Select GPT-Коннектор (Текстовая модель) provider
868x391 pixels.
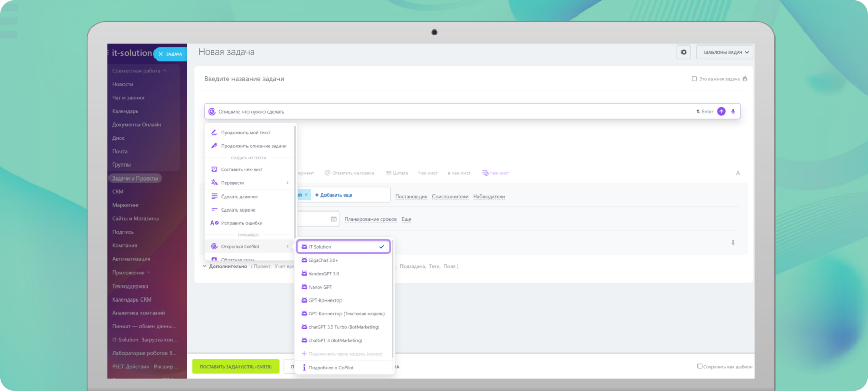click(x=344, y=314)
